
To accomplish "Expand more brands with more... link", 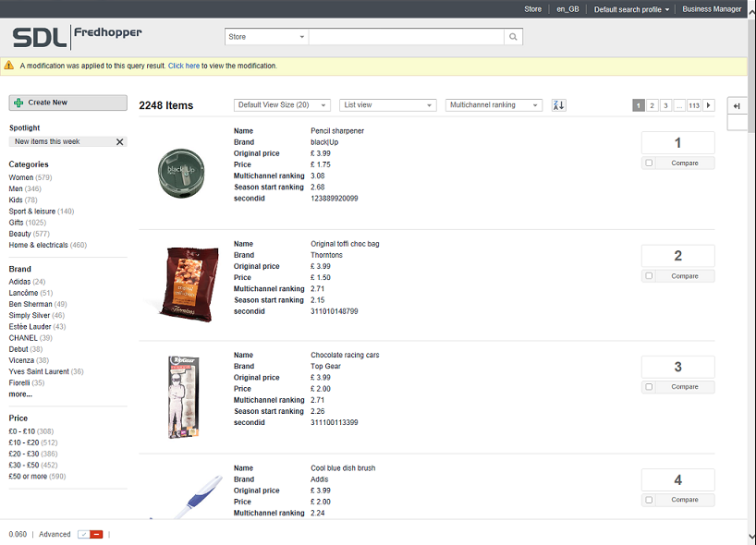I will [x=20, y=394].
